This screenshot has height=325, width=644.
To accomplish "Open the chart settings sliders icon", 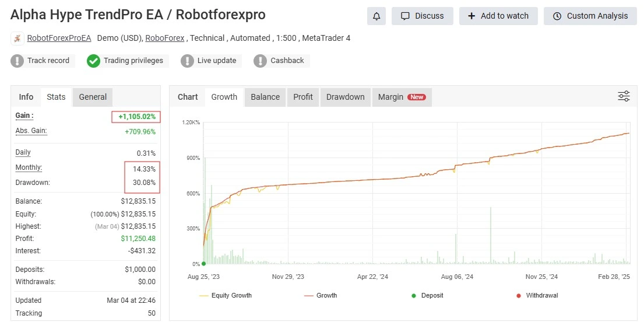I will (624, 96).
